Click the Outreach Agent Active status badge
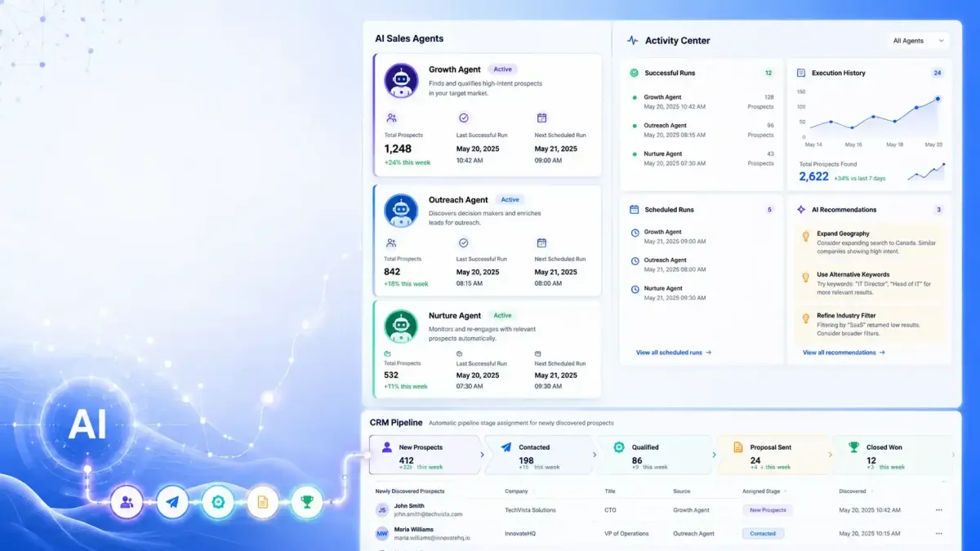Screen dimensions: 980x551 point(510,200)
